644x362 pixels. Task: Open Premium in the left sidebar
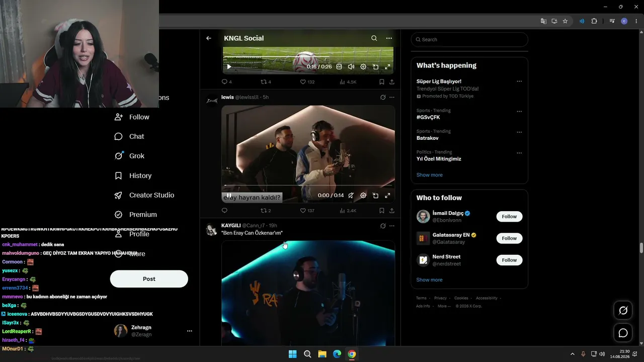(x=135, y=215)
